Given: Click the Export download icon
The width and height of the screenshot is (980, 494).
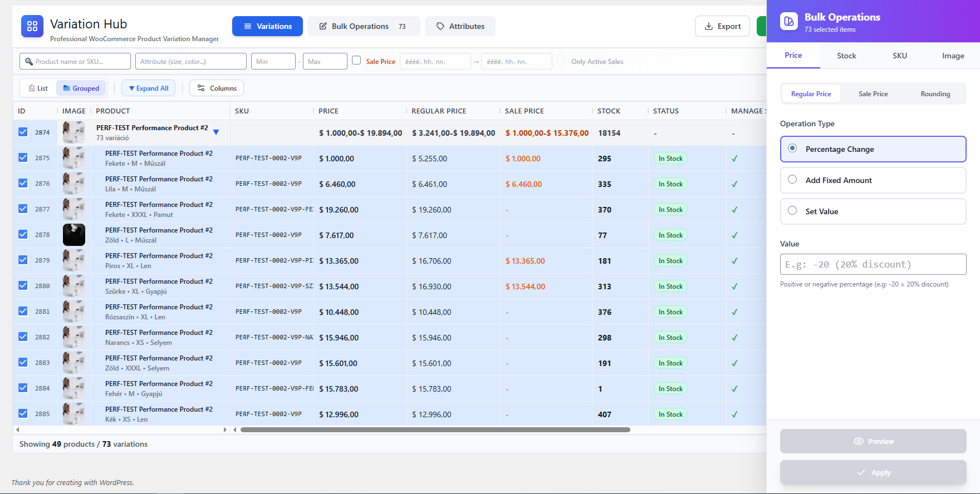Looking at the screenshot, I should tap(709, 26).
